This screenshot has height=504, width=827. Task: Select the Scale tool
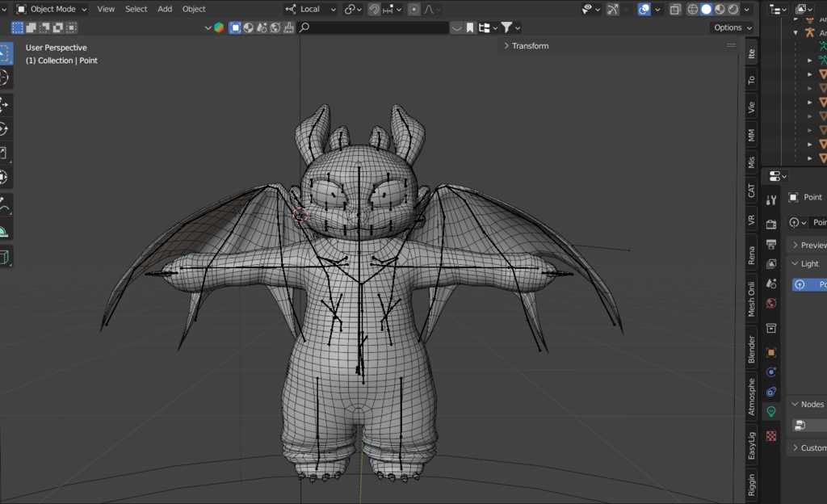[7, 152]
